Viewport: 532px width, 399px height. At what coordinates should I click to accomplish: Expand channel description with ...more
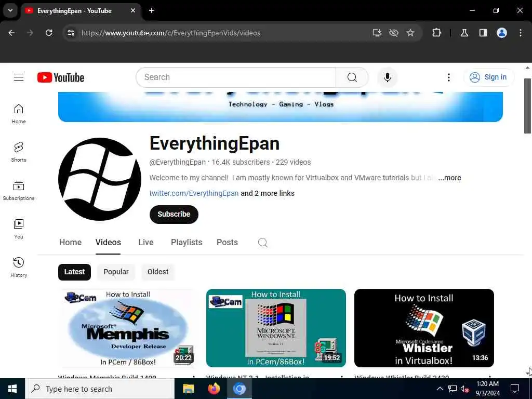449,178
